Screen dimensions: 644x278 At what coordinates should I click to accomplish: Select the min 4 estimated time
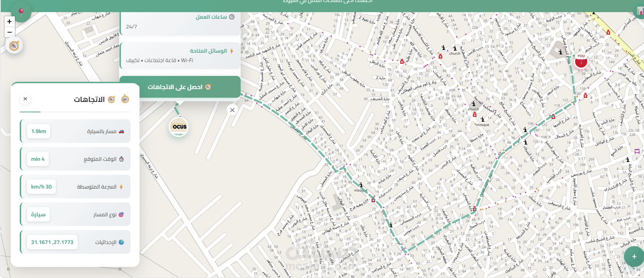click(x=38, y=159)
